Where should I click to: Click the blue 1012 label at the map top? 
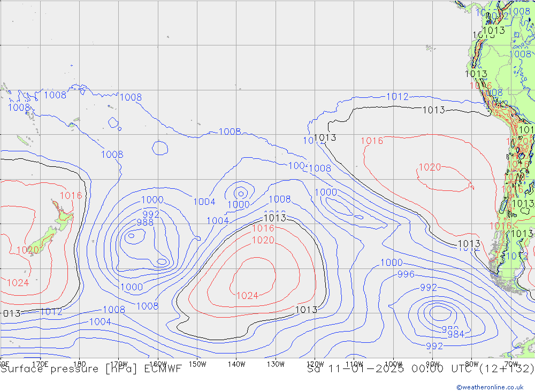point(397,97)
